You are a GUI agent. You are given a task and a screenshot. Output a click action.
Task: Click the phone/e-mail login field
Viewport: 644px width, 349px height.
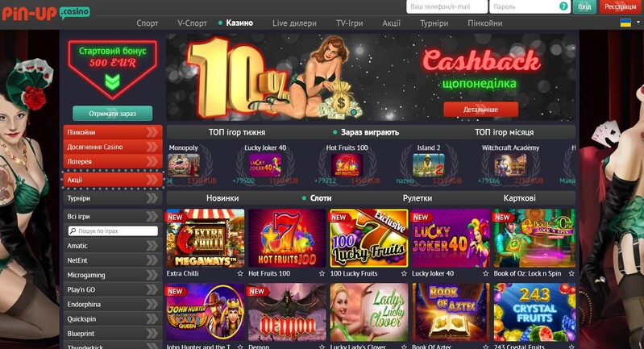pyautogui.click(x=447, y=6)
